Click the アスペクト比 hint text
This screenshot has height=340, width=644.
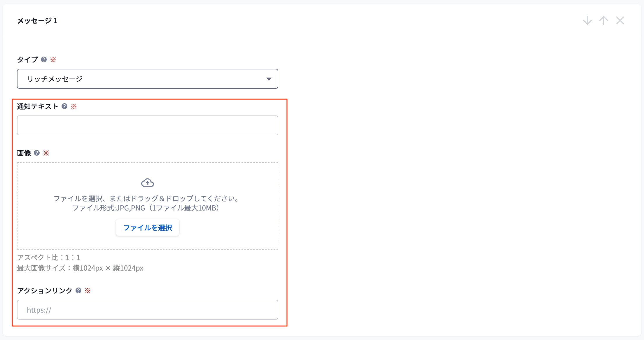[48, 257]
